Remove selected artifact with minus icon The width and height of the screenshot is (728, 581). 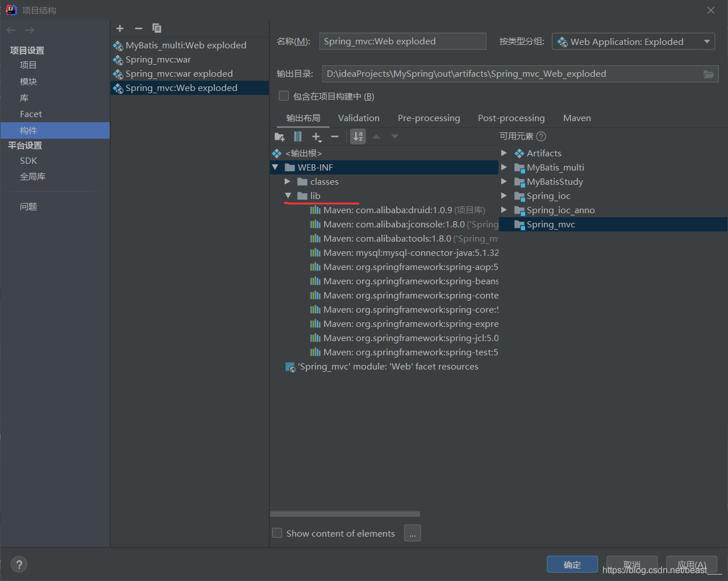(x=138, y=28)
